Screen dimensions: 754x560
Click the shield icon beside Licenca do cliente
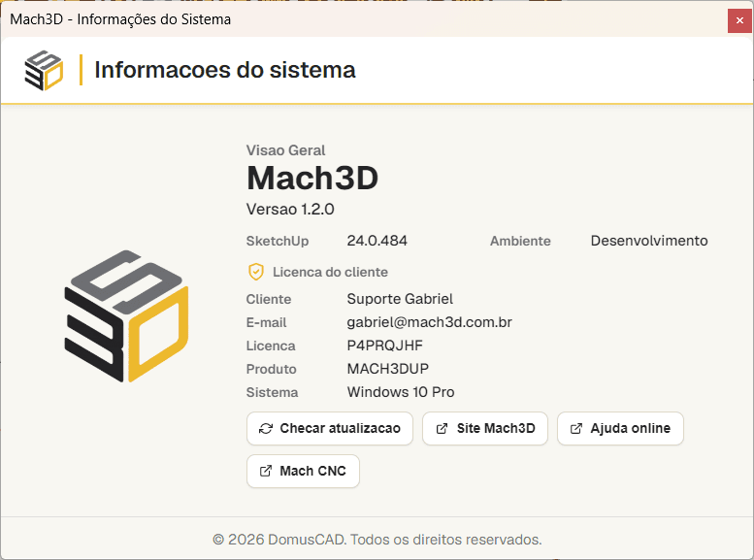point(256,272)
